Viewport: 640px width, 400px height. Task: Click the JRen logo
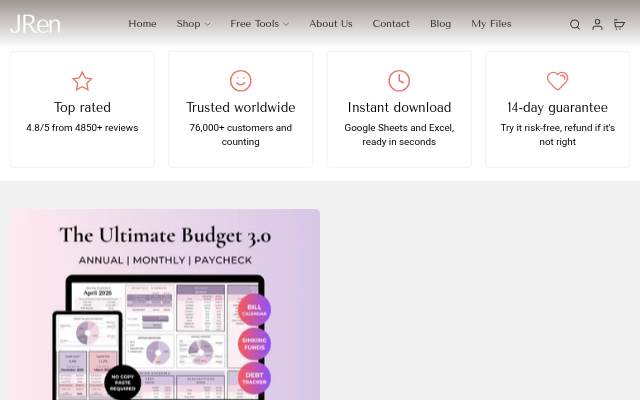35,24
